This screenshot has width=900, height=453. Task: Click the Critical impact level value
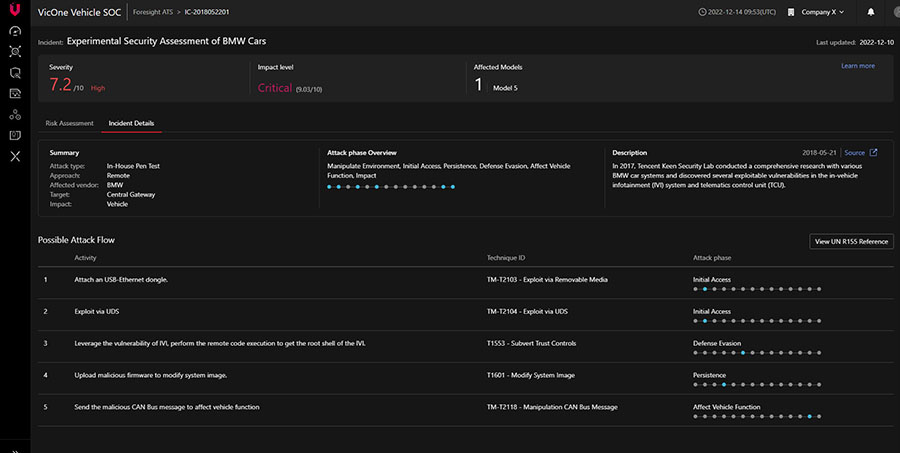pyautogui.click(x=275, y=88)
